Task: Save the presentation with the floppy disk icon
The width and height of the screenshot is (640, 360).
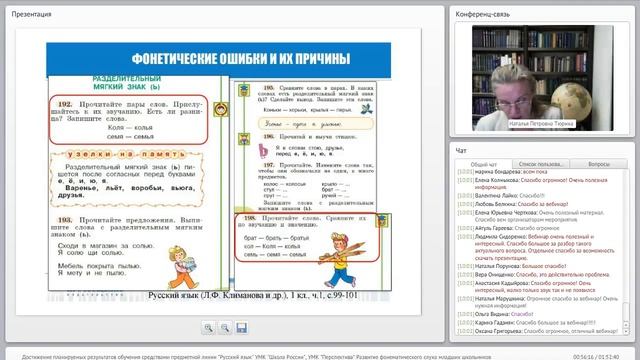Action: tap(242, 327)
